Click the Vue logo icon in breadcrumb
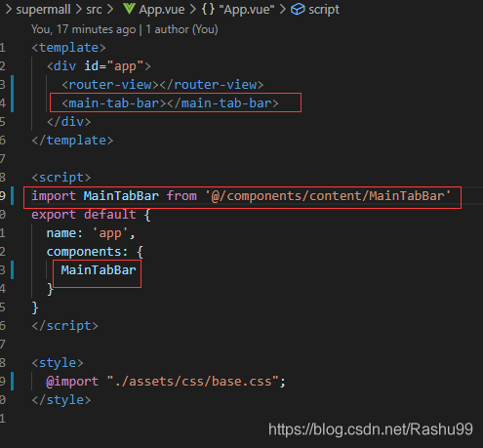Image resolution: width=483 pixels, height=448 pixels. pos(129,9)
